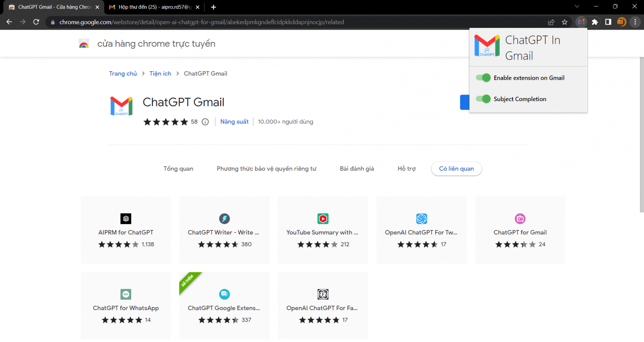Click the Chrome Web Store rainbow logo
This screenshot has height=342, width=644.
coord(84,44)
